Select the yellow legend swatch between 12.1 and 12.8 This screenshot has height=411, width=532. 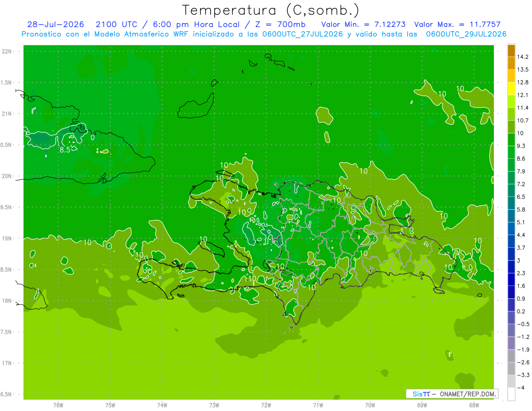(511, 89)
